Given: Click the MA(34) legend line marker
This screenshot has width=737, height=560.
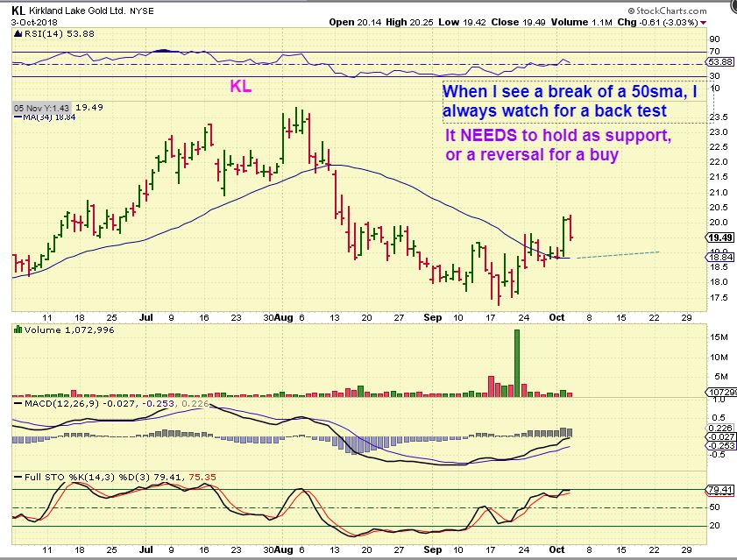Looking at the screenshot, I should pos(18,117).
